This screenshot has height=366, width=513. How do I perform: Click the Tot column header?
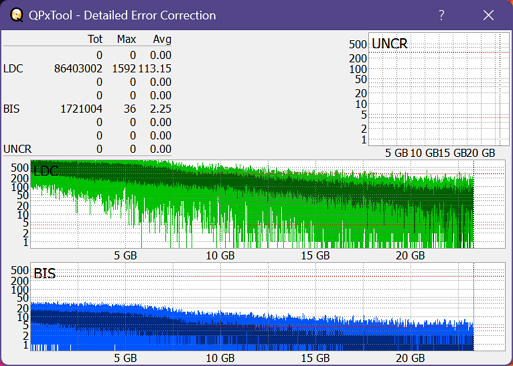pyautogui.click(x=95, y=39)
